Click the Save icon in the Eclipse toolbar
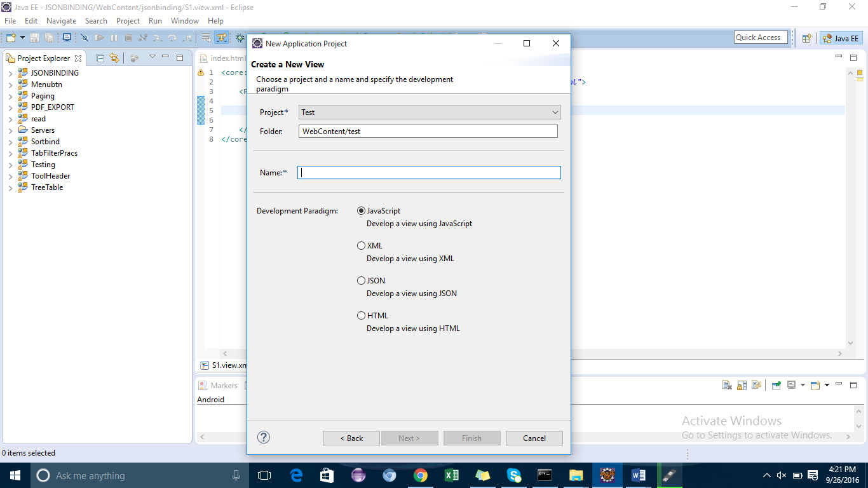The image size is (868, 488). pyautogui.click(x=34, y=37)
